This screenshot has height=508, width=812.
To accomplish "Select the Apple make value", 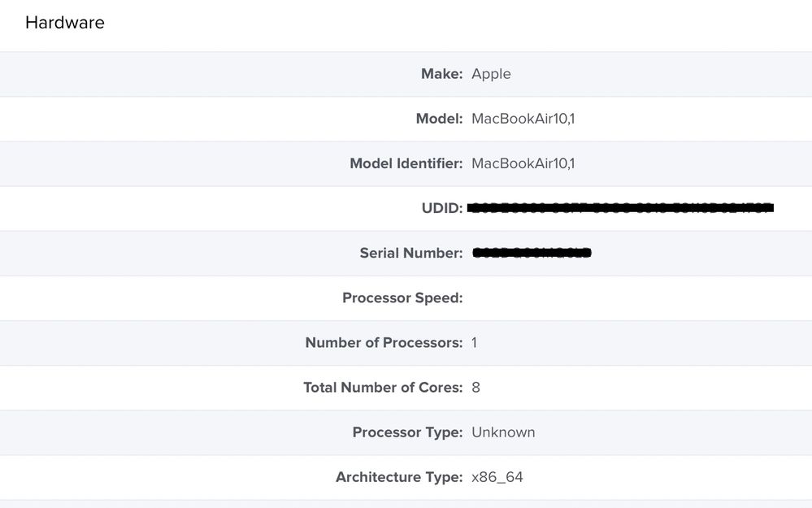I will pos(491,74).
